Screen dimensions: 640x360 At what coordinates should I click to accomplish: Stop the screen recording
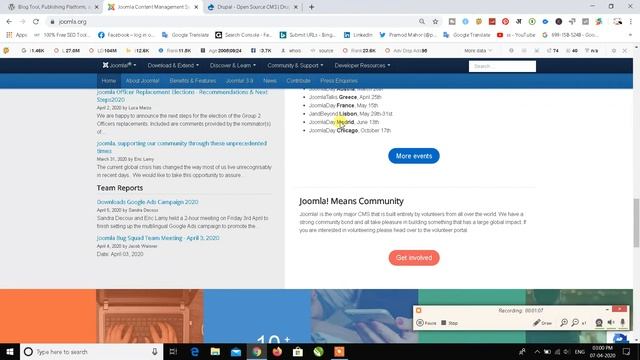pos(449,323)
